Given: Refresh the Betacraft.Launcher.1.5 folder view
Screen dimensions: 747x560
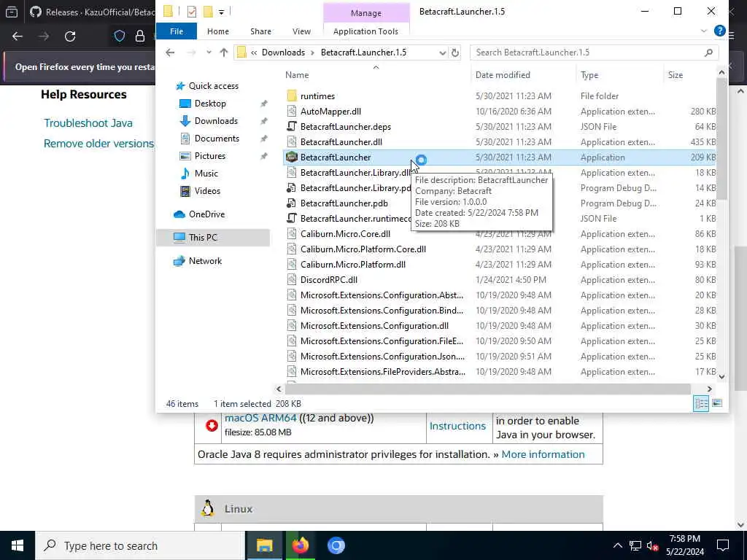Looking at the screenshot, I should tap(455, 52).
